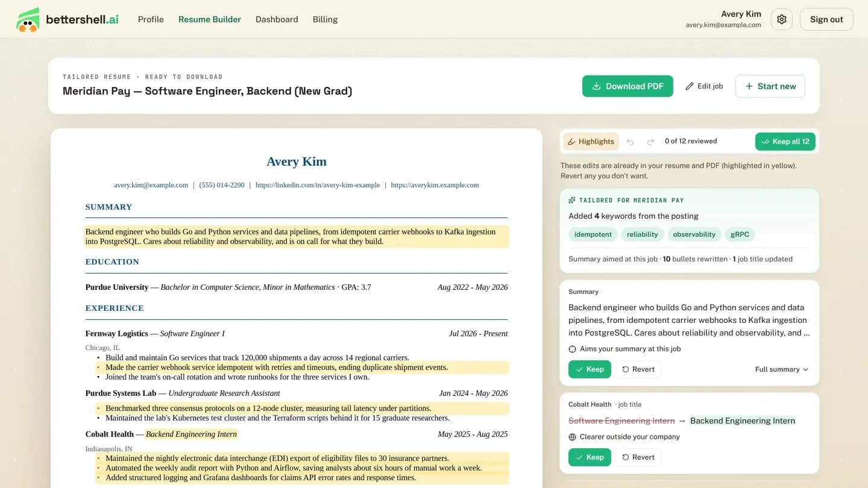Click the highlighted 'Backend Engineering Intern' title in the resume
The image size is (868, 488).
(192, 434)
